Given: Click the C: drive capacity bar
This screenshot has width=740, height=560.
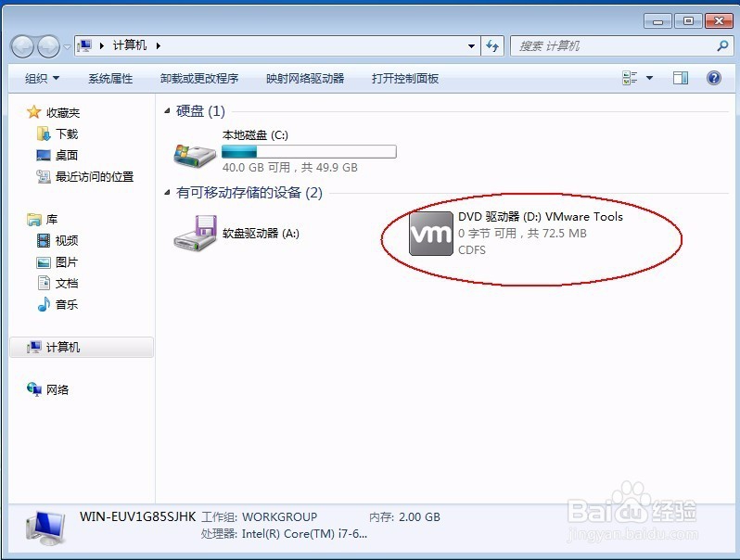Looking at the screenshot, I should (309, 151).
